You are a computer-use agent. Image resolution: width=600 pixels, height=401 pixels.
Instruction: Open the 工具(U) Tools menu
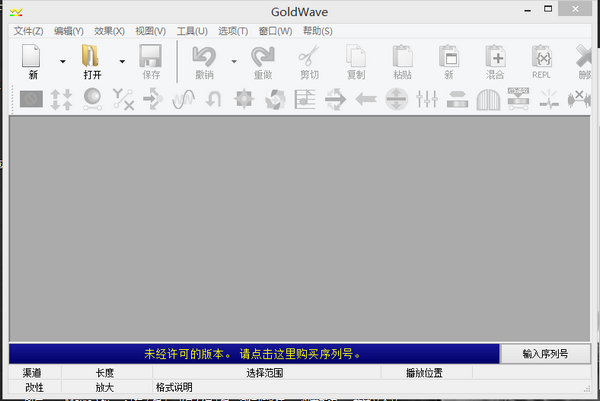192,31
